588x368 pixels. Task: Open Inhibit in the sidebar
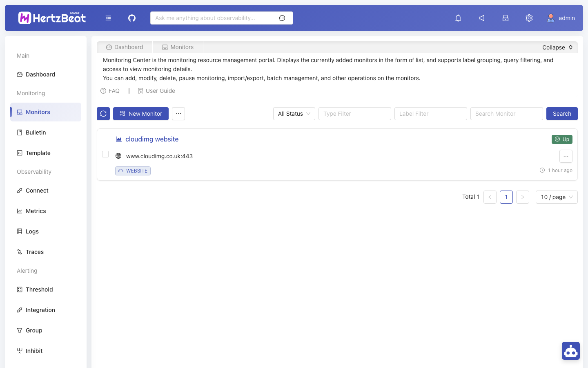46,351
